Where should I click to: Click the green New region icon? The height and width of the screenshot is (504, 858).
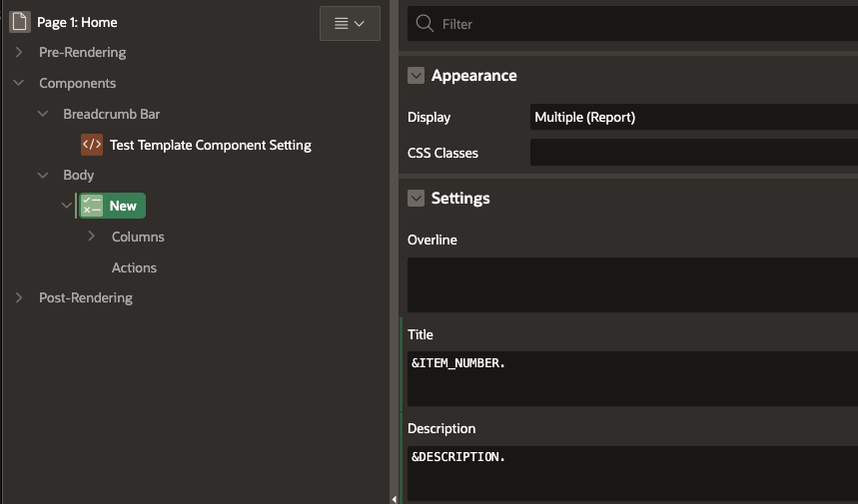[92, 206]
